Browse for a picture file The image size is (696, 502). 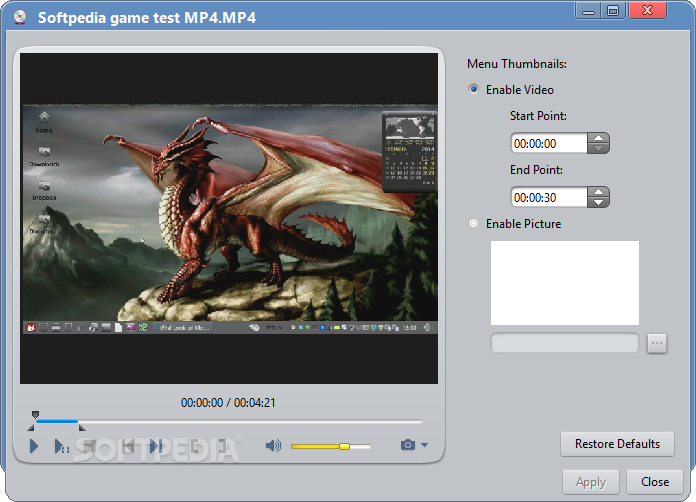657,343
